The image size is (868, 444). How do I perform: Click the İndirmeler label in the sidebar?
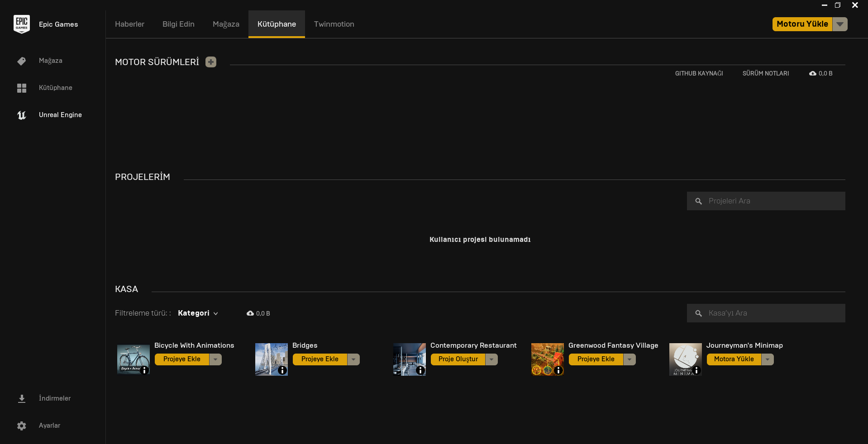[55, 398]
